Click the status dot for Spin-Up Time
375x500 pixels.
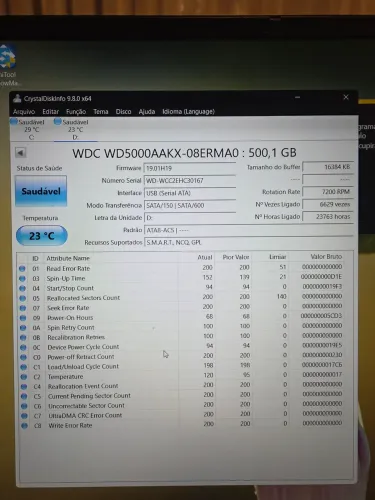coord(22,279)
